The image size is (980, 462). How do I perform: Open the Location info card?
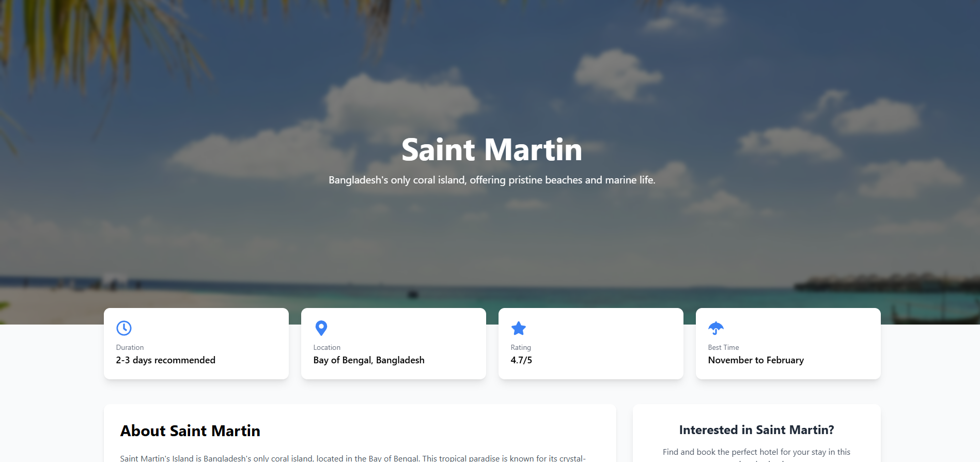[394, 344]
